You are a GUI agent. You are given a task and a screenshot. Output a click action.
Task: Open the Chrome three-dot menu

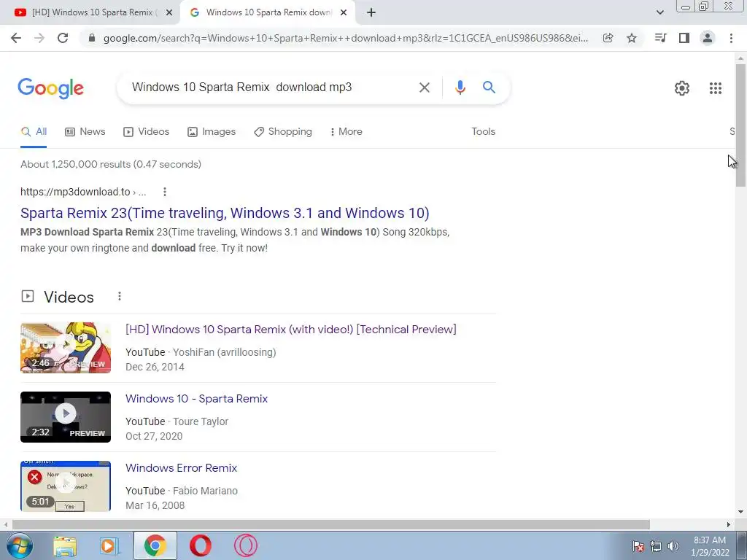coord(731,38)
